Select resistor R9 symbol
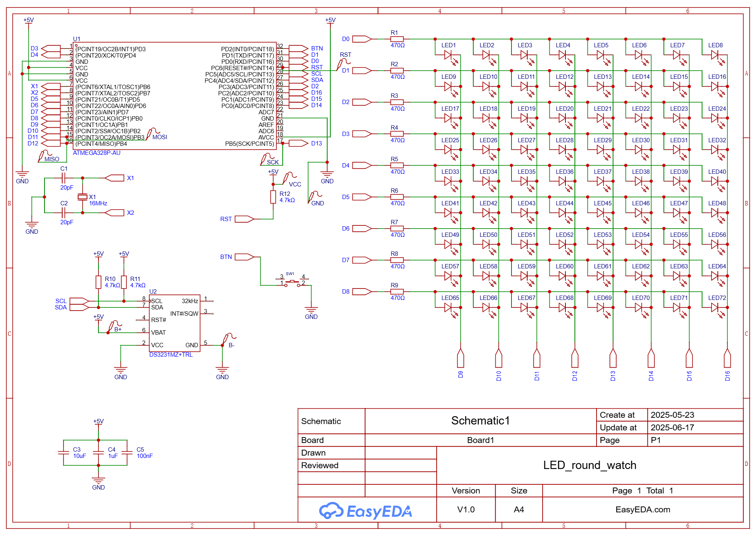This screenshot has width=756, height=536. pos(397,292)
